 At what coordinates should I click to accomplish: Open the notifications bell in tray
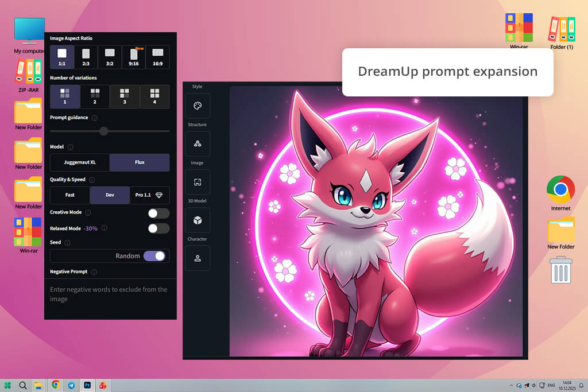pyautogui.click(x=581, y=385)
